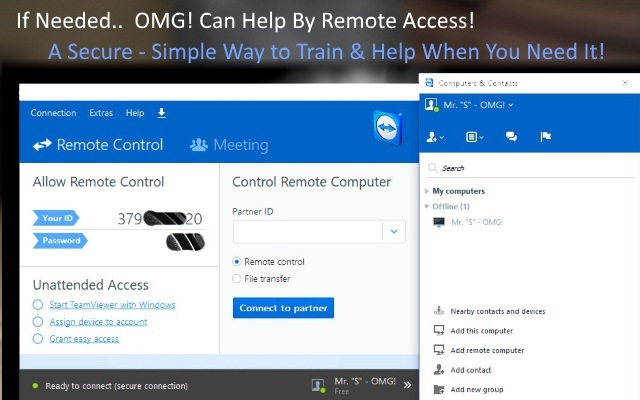Open the Extras menu
The width and height of the screenshot is (640, 400).
pos(101,113)
